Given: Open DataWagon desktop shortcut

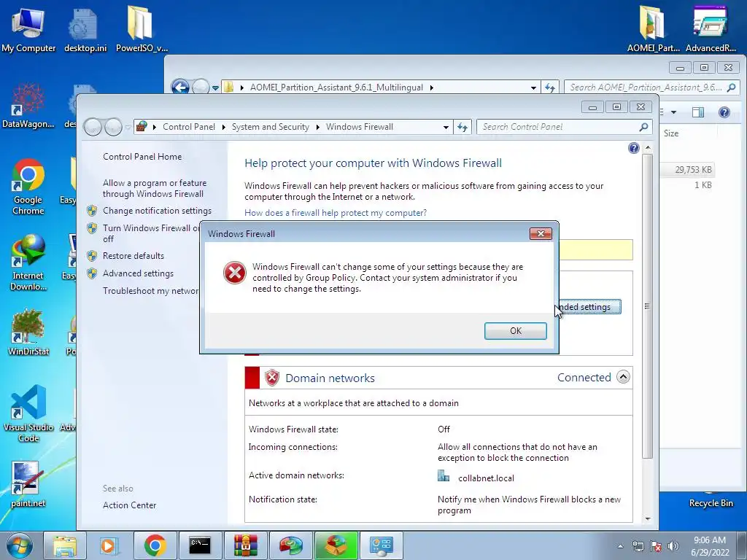Looking at the screenshot, I should (28, 106).
